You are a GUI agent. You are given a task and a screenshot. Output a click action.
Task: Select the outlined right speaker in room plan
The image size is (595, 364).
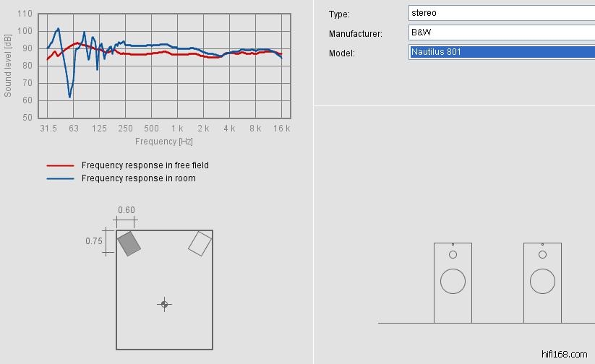pos(200,243)
